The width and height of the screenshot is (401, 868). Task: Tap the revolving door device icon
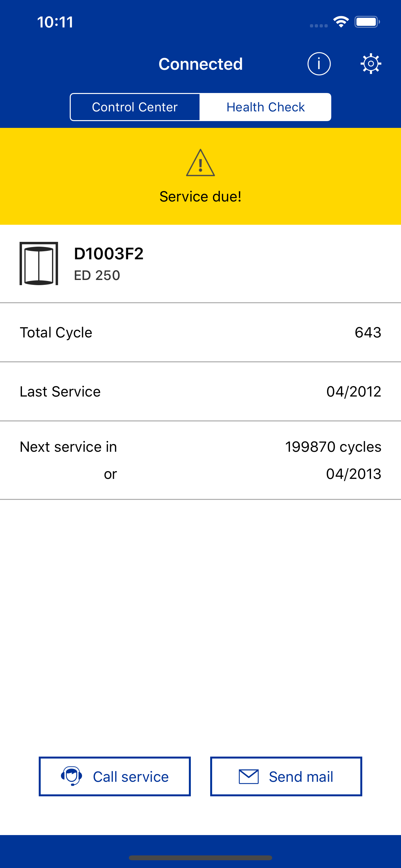(x=39, y=263)
